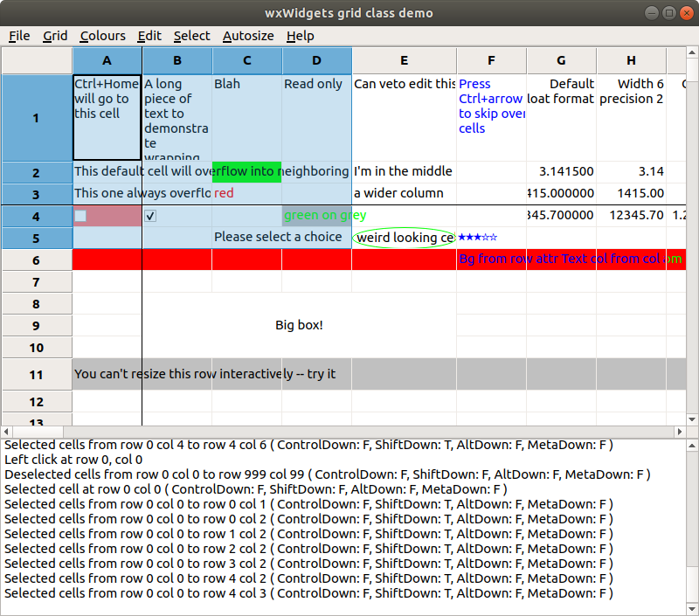699x616 pixels.
Task: Open the Colours menu
Action: [x=102, y=36]
